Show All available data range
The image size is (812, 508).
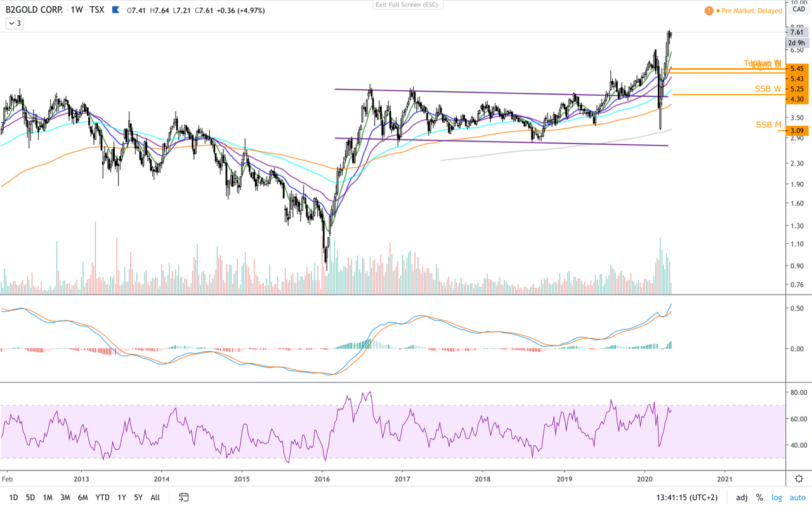pyautogui.click(x=155, y=497)
